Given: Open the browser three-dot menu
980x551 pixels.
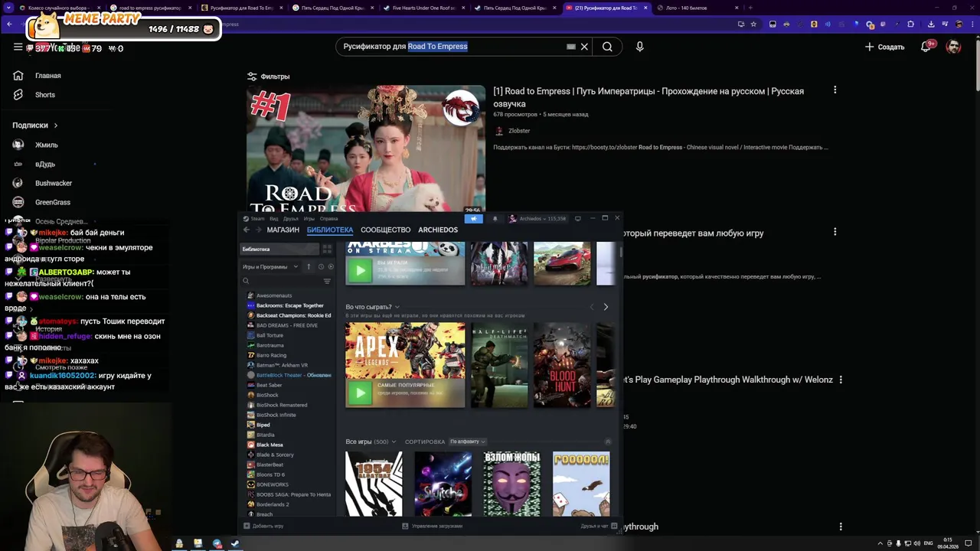Looking at the screenshot, I should [972, 24].
